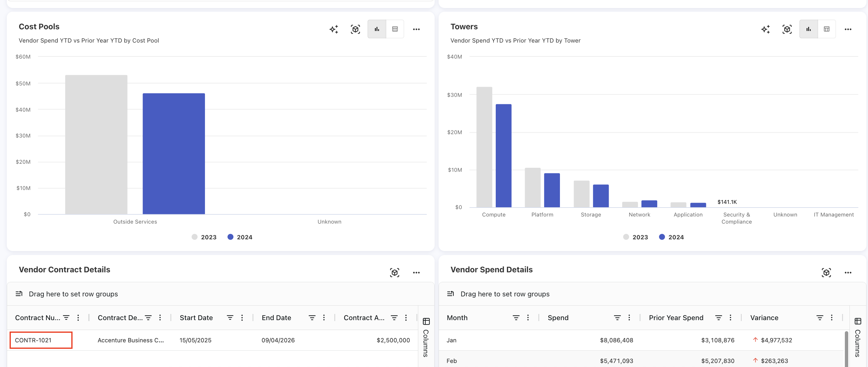Switch Towers panel to table view
The height and width of the screenshot is (367, 868).
pos(827,29)
